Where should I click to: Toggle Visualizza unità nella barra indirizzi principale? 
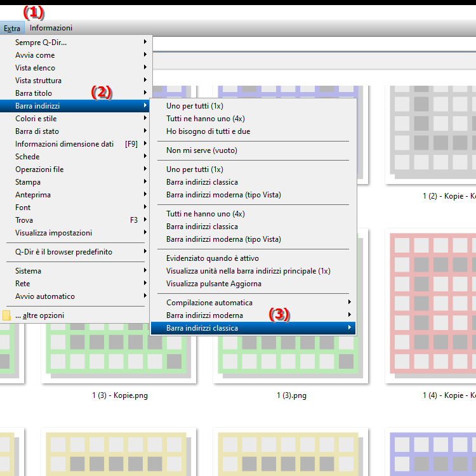253,271
